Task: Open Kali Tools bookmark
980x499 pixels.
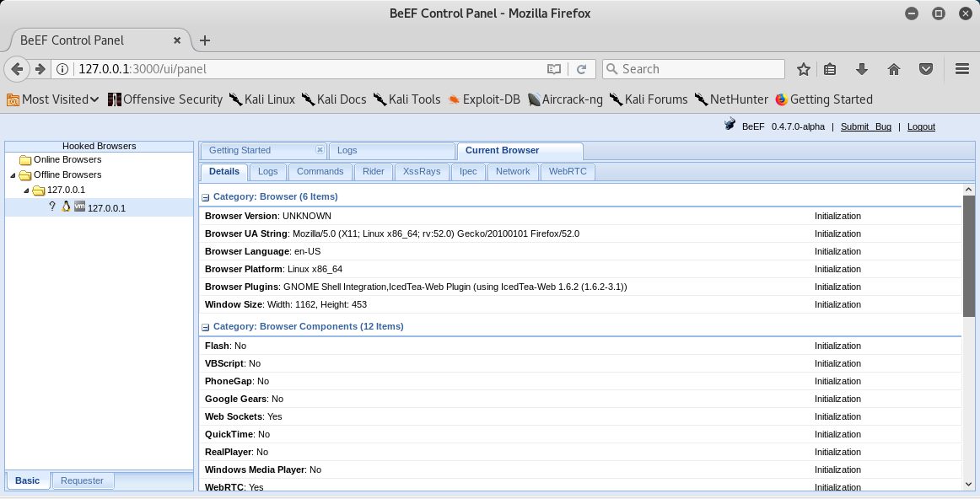Action: tap(407, 99)
